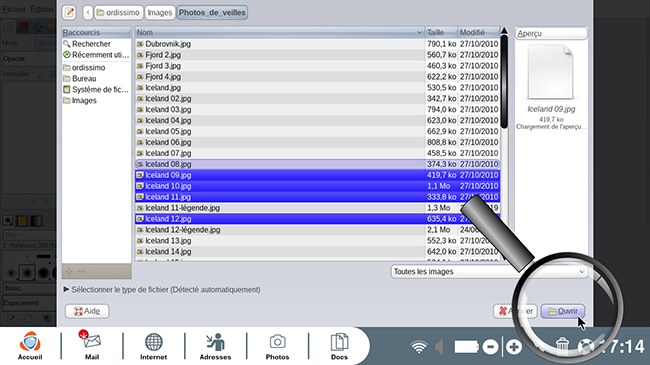Select the Images path breadcrumb

tap(160, 12)
